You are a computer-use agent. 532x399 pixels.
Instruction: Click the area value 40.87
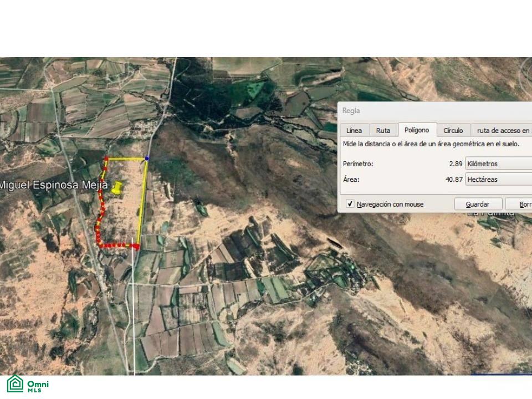coord(454,179)
